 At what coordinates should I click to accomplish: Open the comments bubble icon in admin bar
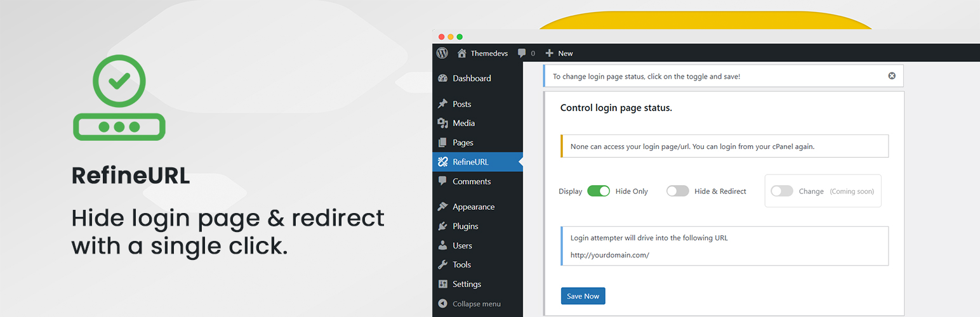(522, 53)
